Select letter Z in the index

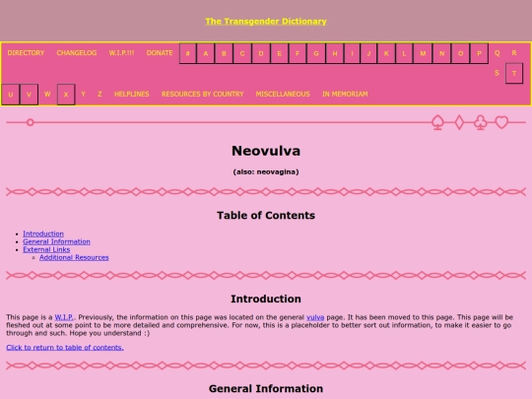pyautogui.click(x=100, y=94)
